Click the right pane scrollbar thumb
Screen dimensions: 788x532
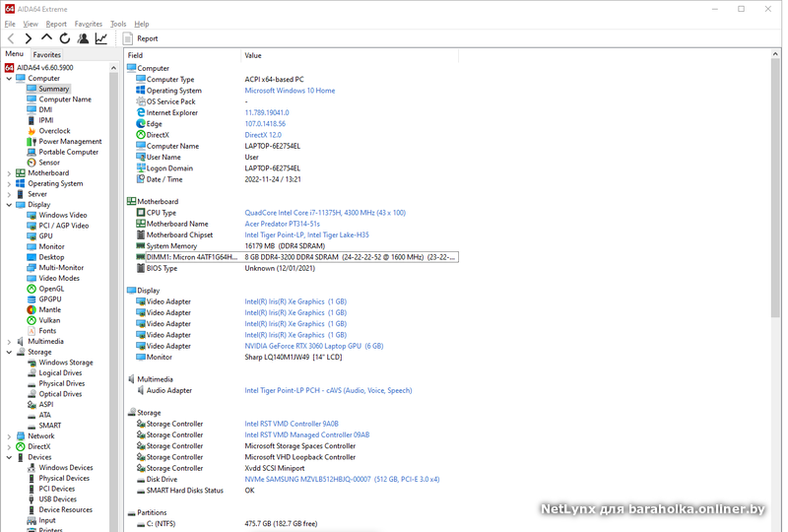[x=775, y=187]
